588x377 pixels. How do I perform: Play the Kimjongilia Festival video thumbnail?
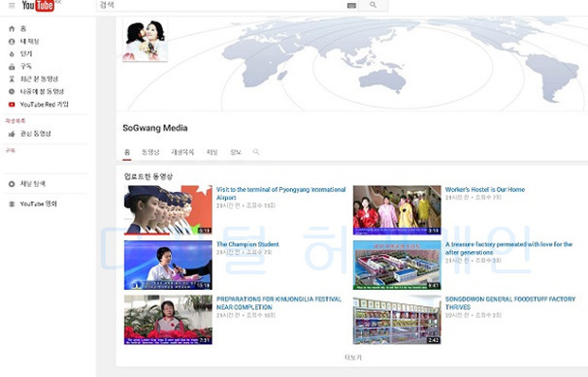(168, 320)
